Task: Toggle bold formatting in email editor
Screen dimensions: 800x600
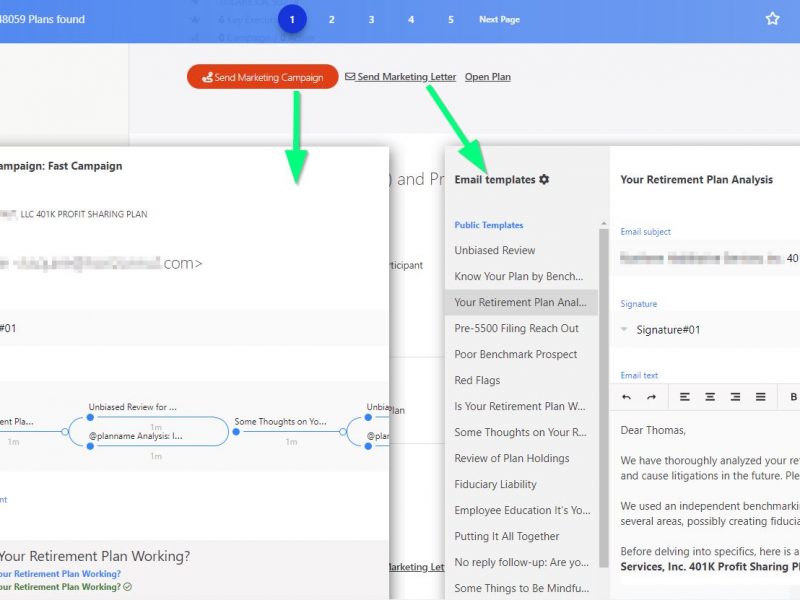Action: [793, 397]
